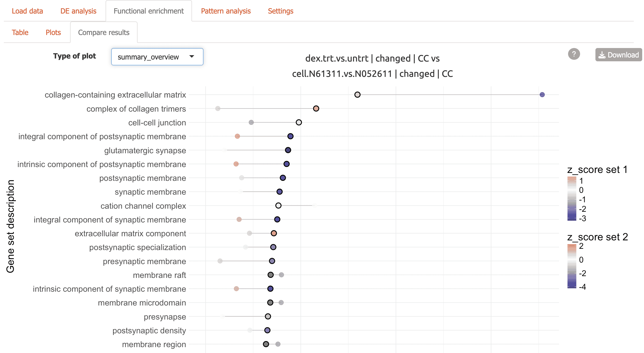
Task: Click the outlined dot for glutamatergic synapse
Action: pos(288,150)
